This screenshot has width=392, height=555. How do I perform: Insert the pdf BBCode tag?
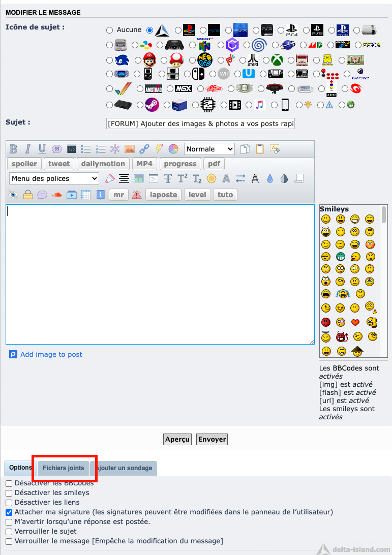click(x=214, y=164)
